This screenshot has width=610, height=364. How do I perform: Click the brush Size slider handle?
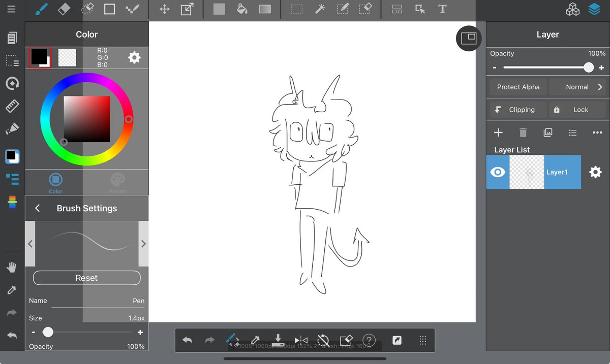tap(48, 332)
